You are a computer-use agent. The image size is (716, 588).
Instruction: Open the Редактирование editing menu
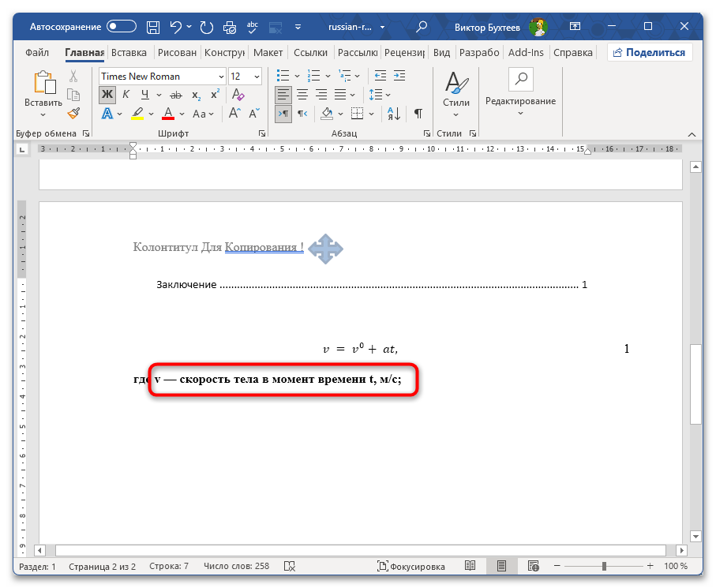520,93
